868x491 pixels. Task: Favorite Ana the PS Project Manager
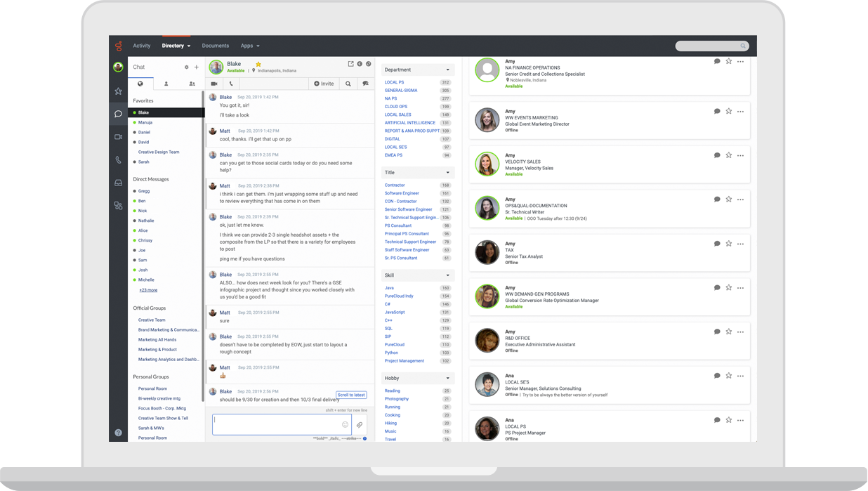click(728, 420)
